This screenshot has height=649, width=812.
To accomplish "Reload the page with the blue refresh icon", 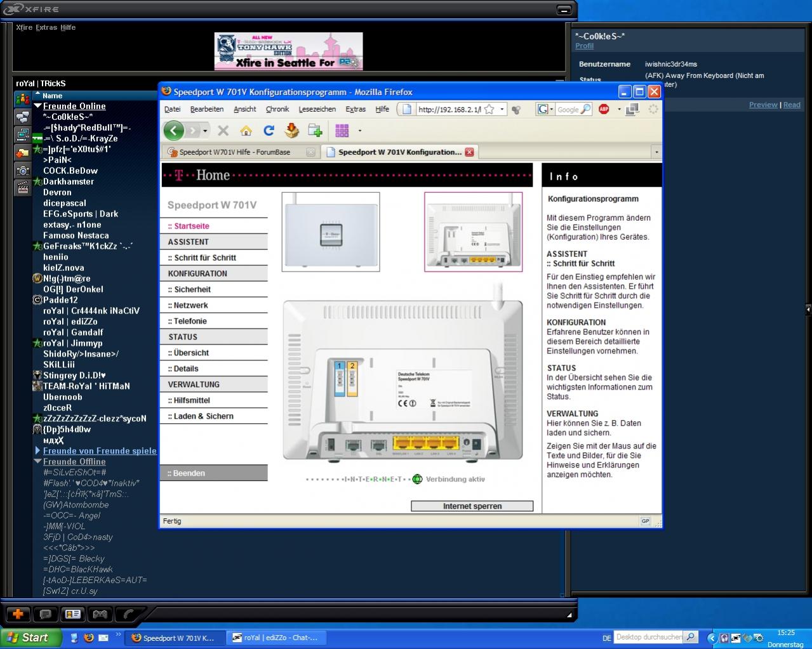I will point(269,131).
